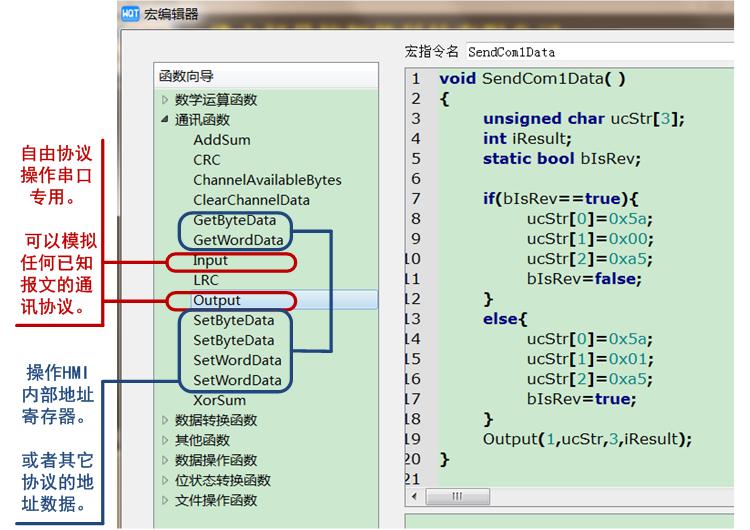The image size is (750, 530).
Task: Expand the 其他函数 category
Action: (165, 440)
